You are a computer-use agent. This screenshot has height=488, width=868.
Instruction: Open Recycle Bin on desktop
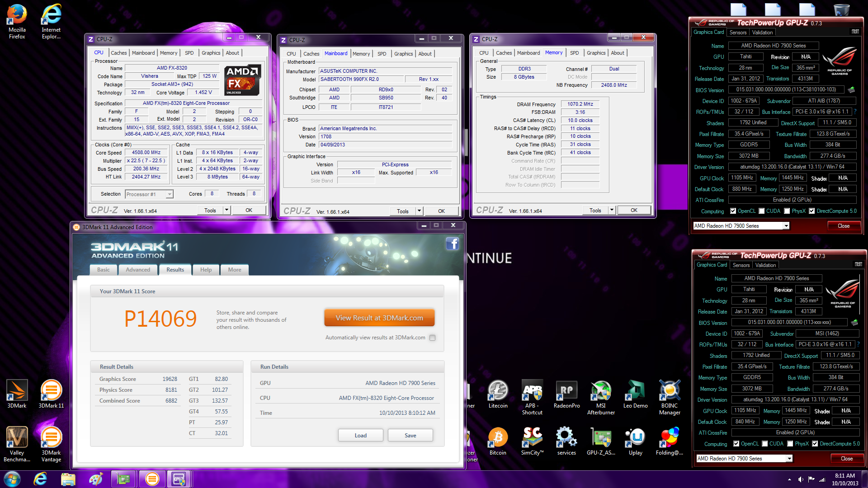tap(841, 9)
